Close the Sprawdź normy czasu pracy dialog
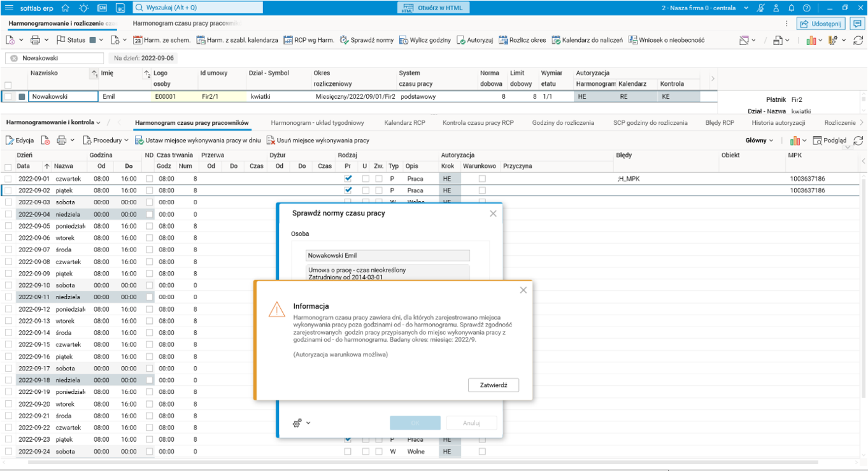This screenshot has height=471, width=868. (493, 214)
